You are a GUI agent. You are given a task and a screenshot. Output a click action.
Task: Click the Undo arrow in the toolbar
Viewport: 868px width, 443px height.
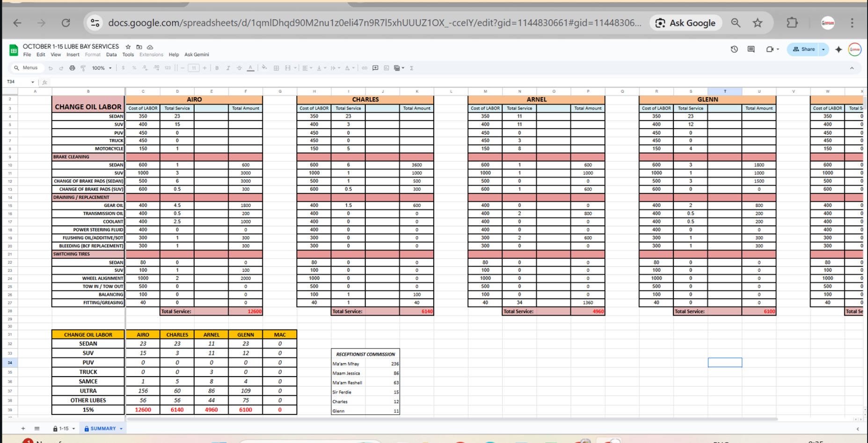pyautogui.click(x=51, y=68)
